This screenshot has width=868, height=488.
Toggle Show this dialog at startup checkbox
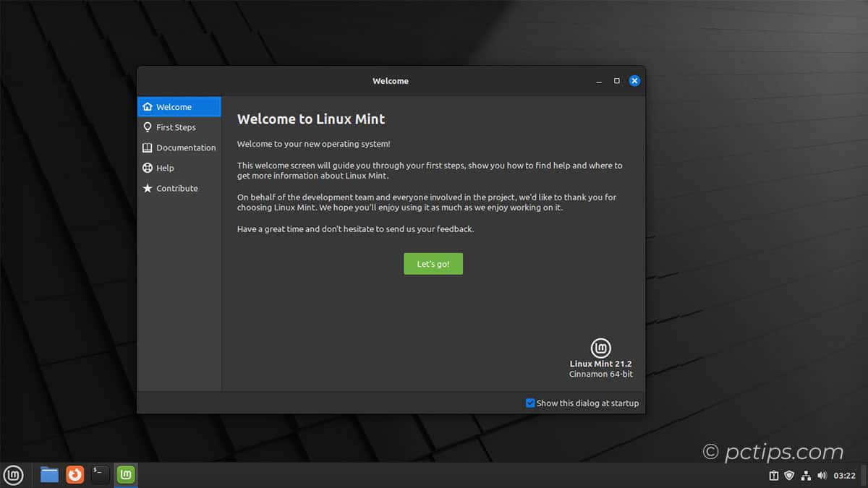[x=530, y=403]
